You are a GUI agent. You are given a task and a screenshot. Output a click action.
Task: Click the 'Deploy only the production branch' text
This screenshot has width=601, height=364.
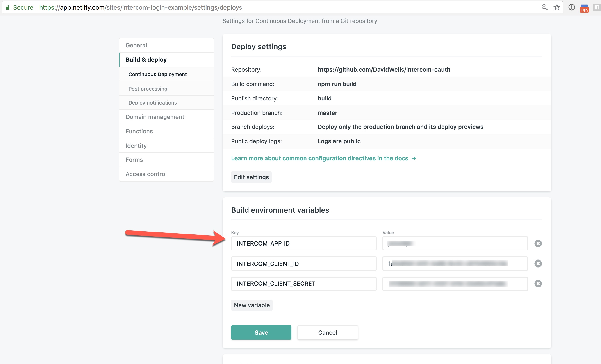point(400,127)
